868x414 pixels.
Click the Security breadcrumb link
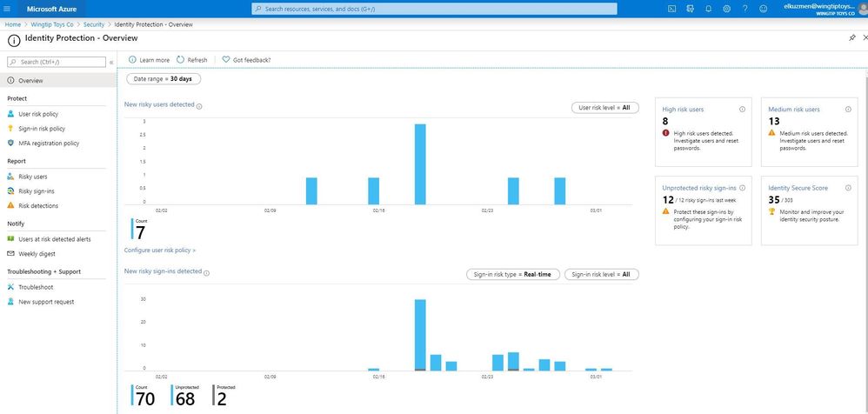click(94, 25)
